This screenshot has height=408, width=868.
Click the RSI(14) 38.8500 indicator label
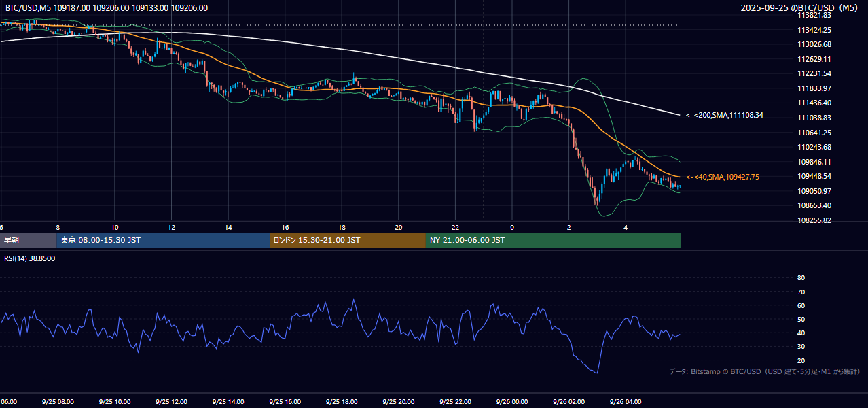tap(30, 259)
